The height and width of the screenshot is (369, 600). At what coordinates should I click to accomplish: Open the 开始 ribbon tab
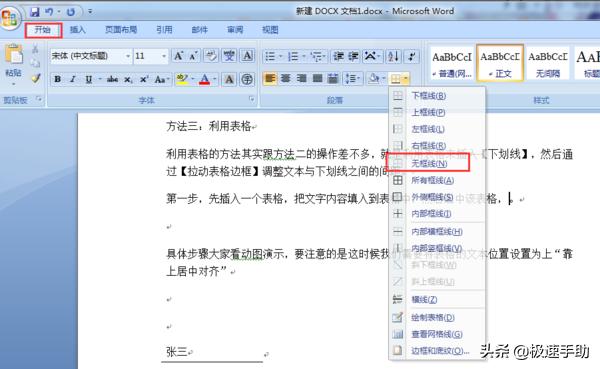click(x=43, y=30)
